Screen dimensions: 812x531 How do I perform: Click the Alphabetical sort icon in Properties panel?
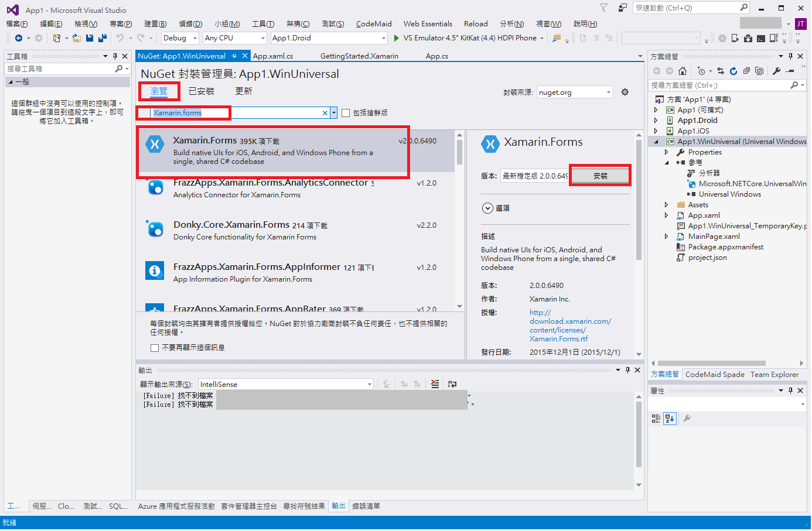(x=670, y=419)
